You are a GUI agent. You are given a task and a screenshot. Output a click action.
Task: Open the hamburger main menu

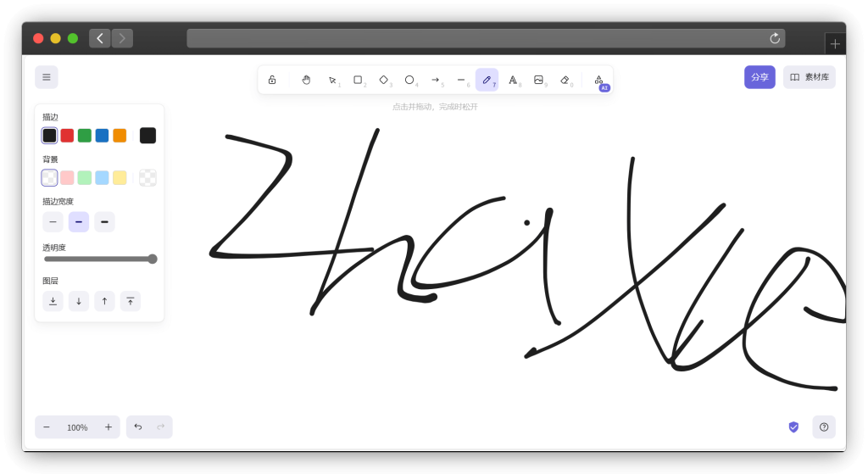(x=47, y=77)
